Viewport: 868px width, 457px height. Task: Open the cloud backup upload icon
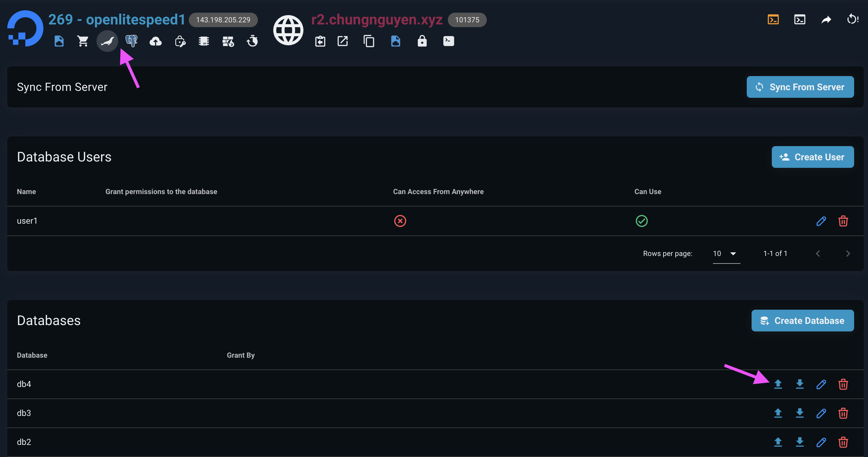tap(155, 41)
